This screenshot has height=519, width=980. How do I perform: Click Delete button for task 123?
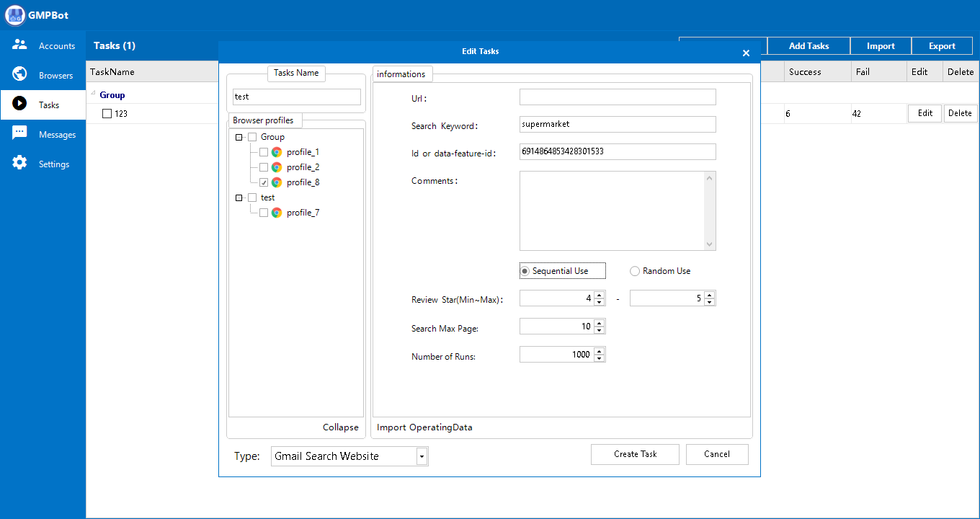click(x=960, y=113)
